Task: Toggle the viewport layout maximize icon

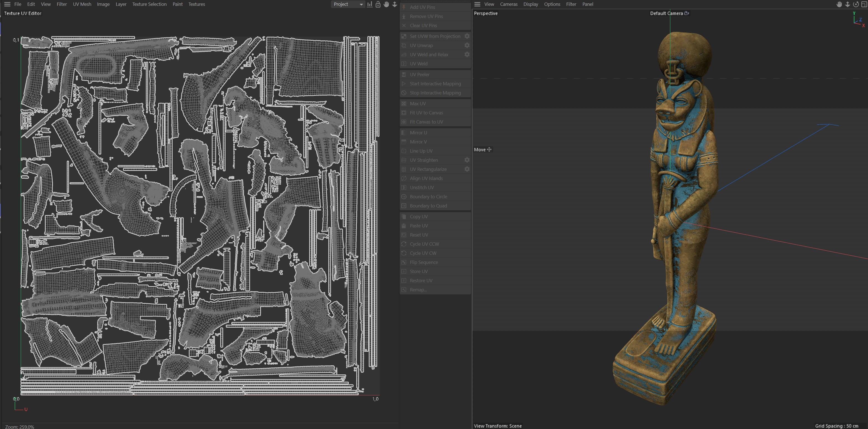Action: coord(864,4)
